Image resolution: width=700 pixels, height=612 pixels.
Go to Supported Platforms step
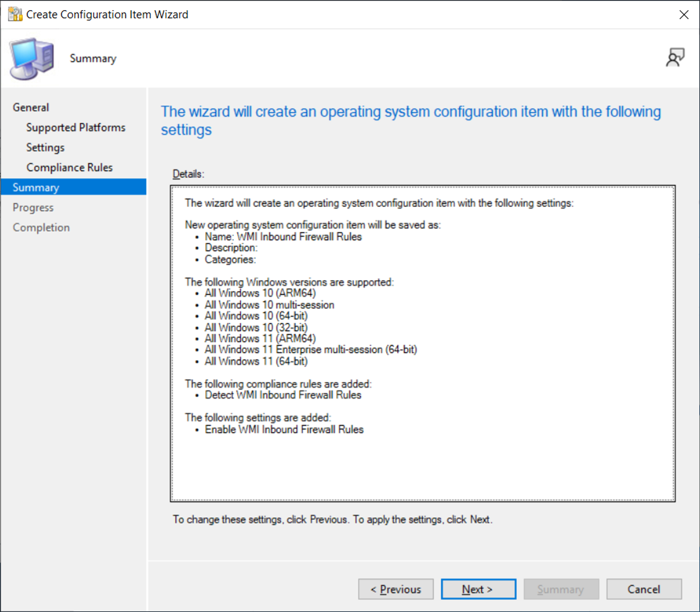coord(76,127)
